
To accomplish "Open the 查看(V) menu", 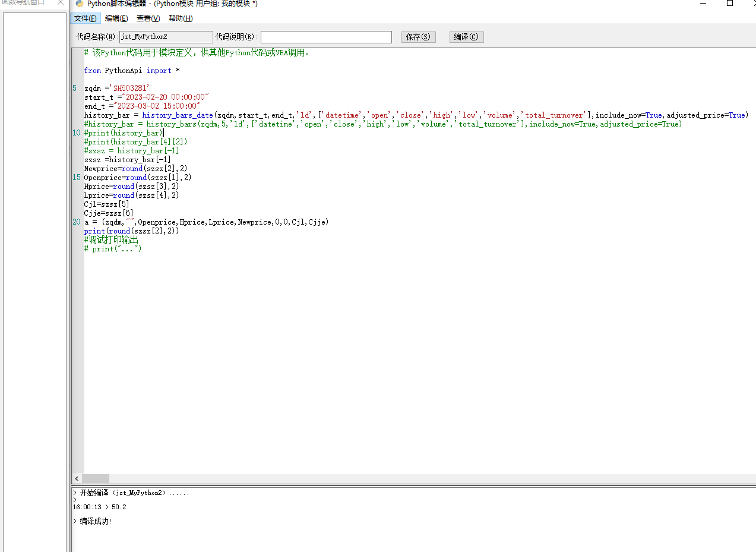I will (148, 18).
